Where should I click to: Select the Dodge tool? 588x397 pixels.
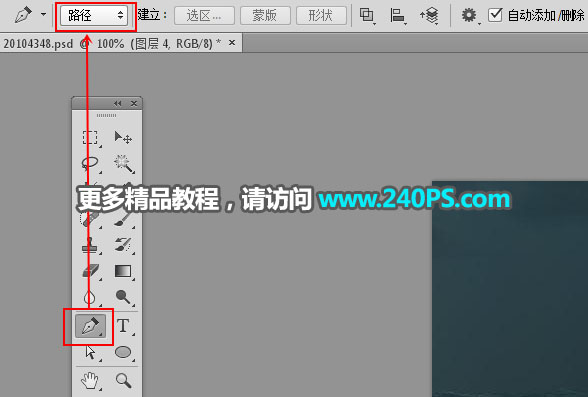[123, 297]
